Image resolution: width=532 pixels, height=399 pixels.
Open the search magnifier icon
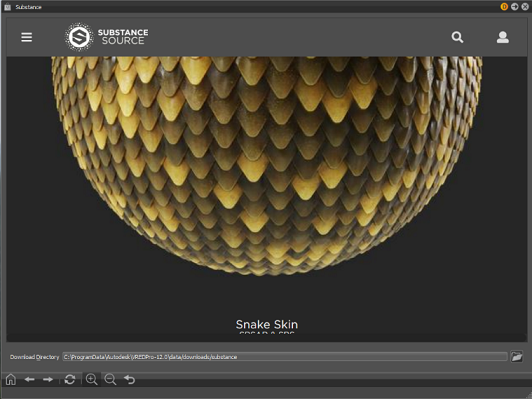click(x=457, y=37)
